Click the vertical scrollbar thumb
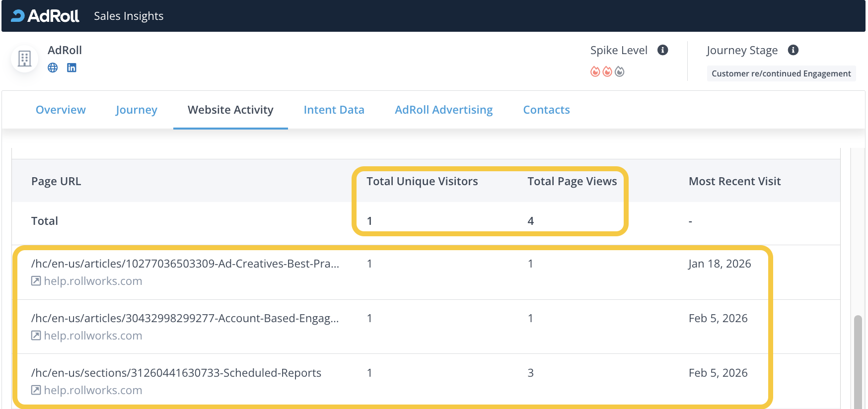 click(858, 362)
